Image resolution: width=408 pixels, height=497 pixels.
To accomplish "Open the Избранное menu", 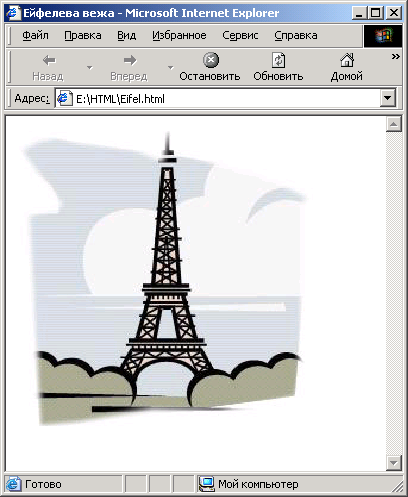I will 179,35.
